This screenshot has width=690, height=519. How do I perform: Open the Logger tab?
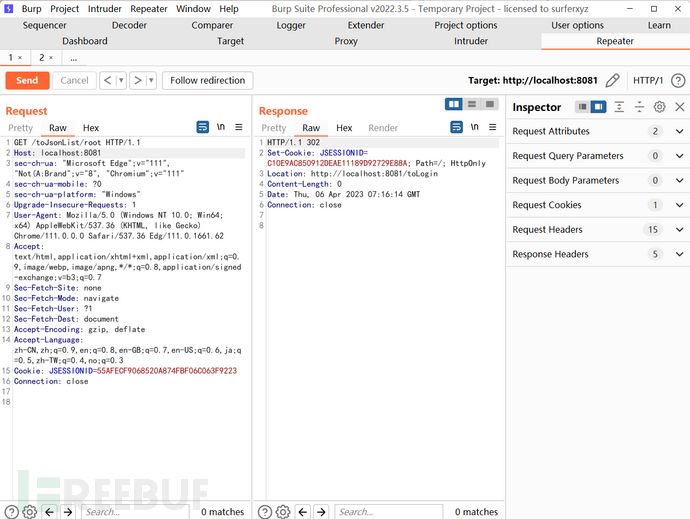click(291, 26)
